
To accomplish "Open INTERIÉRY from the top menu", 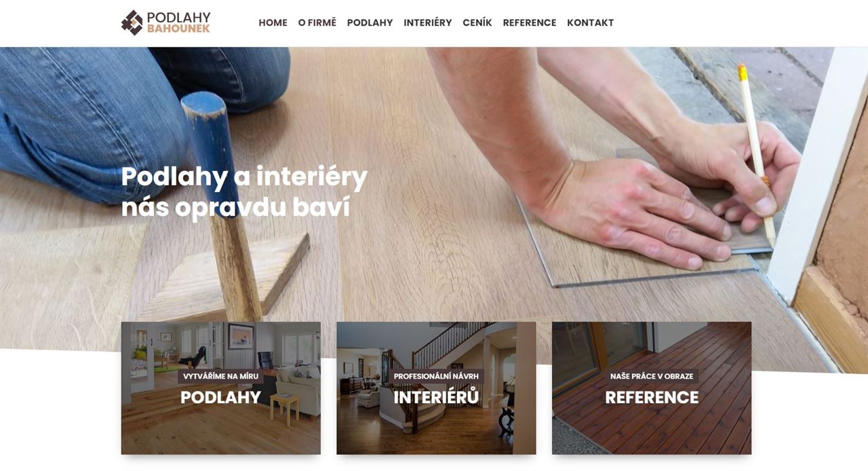I will (428, 22).
